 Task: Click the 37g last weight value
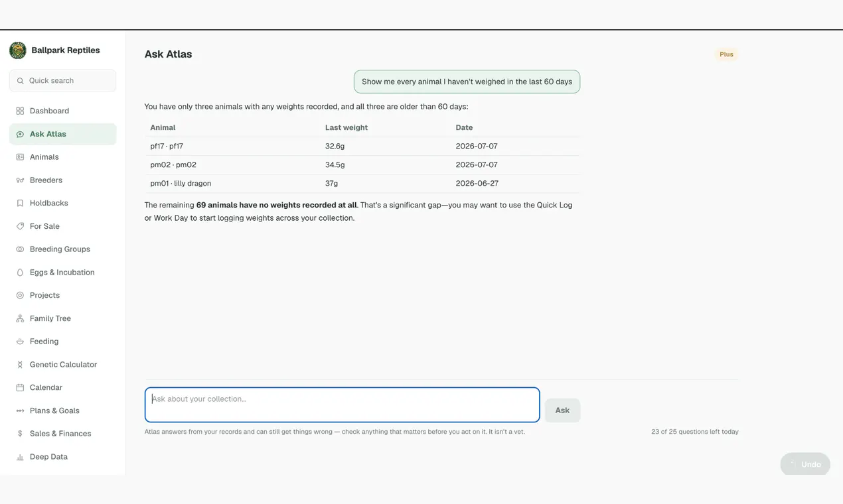pos(331,183)
